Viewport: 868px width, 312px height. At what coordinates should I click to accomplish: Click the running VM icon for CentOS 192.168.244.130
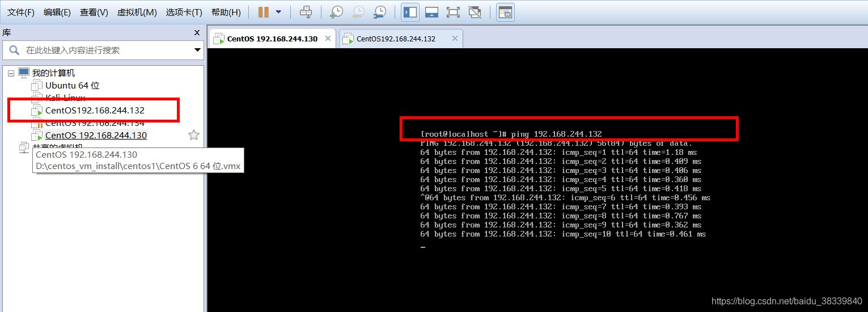[37, 136]
